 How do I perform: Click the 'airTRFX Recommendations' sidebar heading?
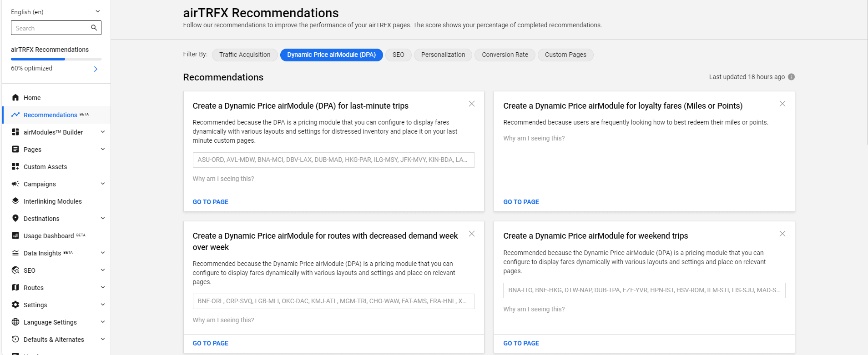50,50
